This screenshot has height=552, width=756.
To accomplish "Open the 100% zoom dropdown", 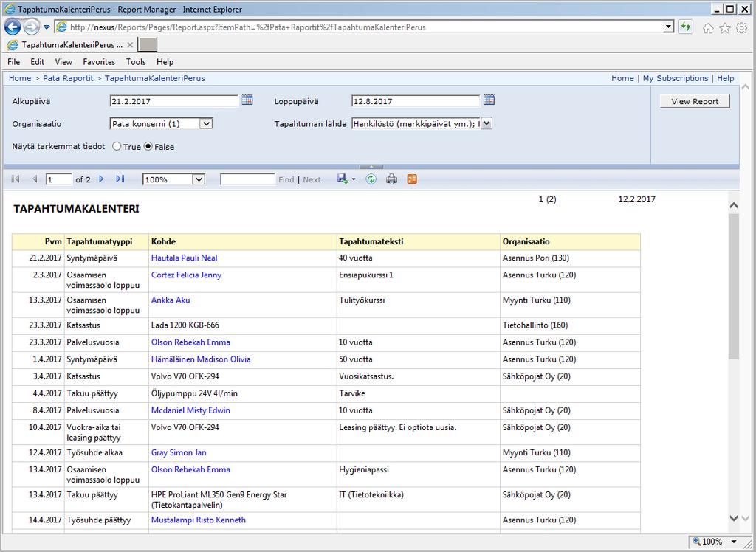I will pos(199,179).
